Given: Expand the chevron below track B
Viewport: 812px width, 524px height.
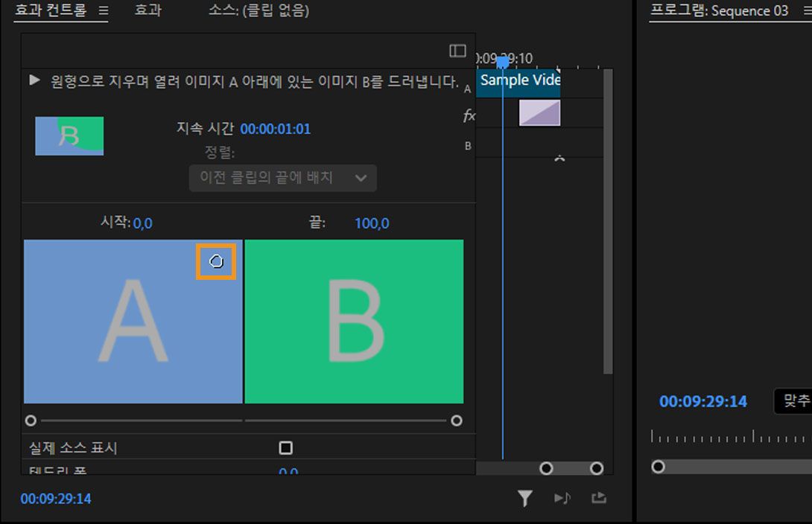Looking at the screenshot, I should (559, 158).
